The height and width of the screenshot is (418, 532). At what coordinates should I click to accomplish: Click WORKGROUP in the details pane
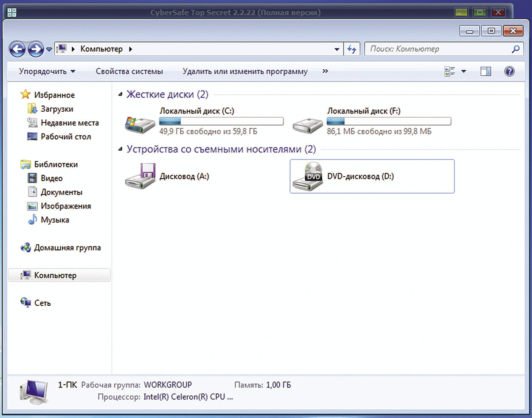(168, 385)
